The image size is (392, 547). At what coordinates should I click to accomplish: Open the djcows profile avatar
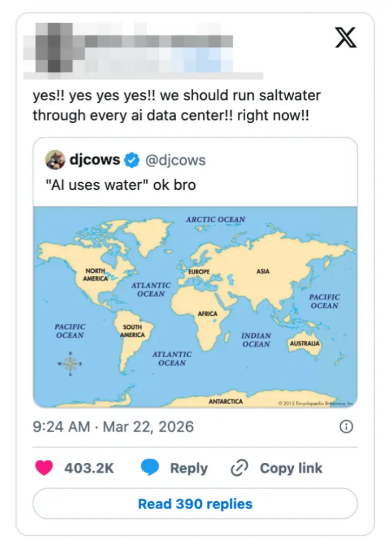coord(55,160)
